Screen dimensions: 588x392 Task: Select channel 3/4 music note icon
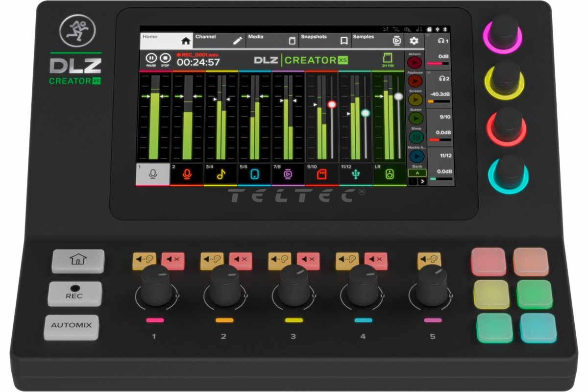click(220, 174)
